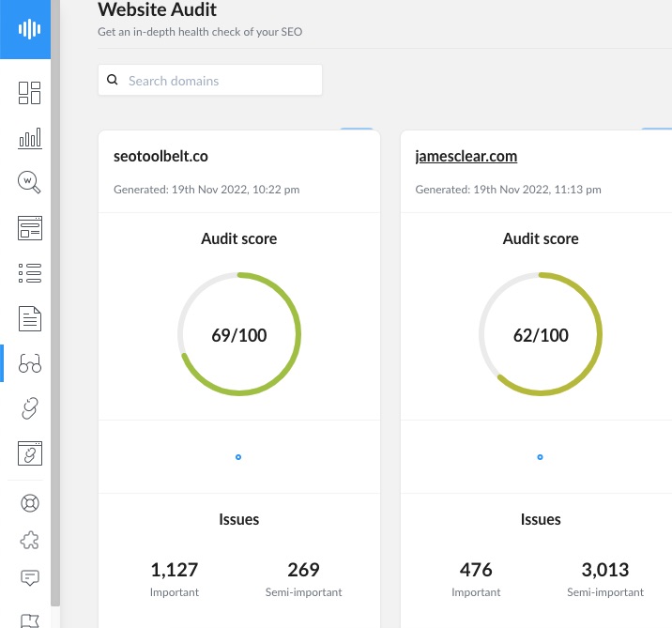Open the chain link icon in sidebar
This screenshot has height=628, width=672.
click(30, 408)
